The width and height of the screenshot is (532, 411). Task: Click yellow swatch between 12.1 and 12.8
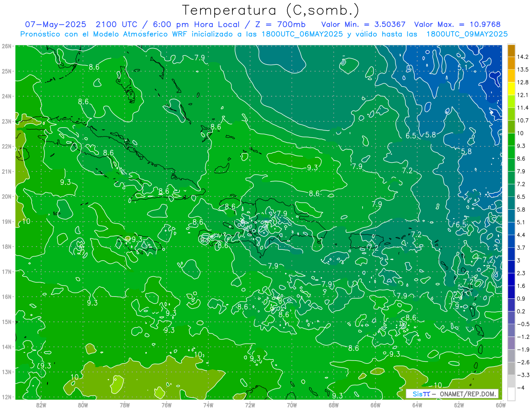click(x=511, y=88)
